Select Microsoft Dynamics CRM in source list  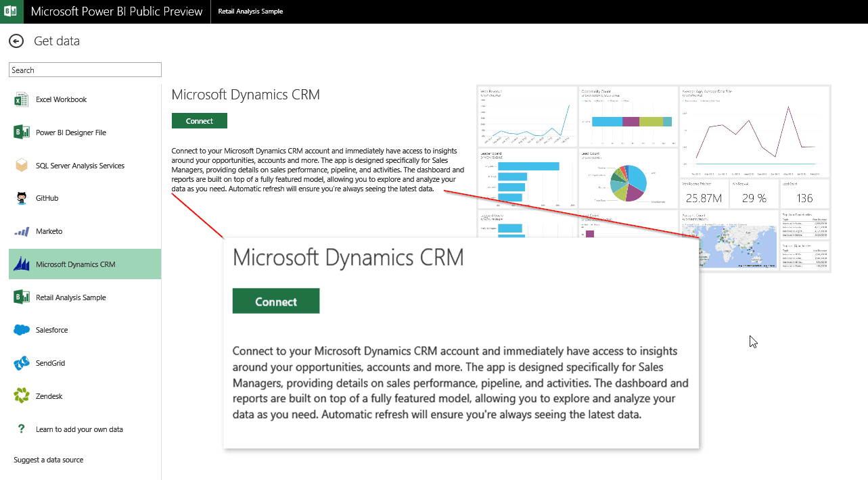pos(75,264)
